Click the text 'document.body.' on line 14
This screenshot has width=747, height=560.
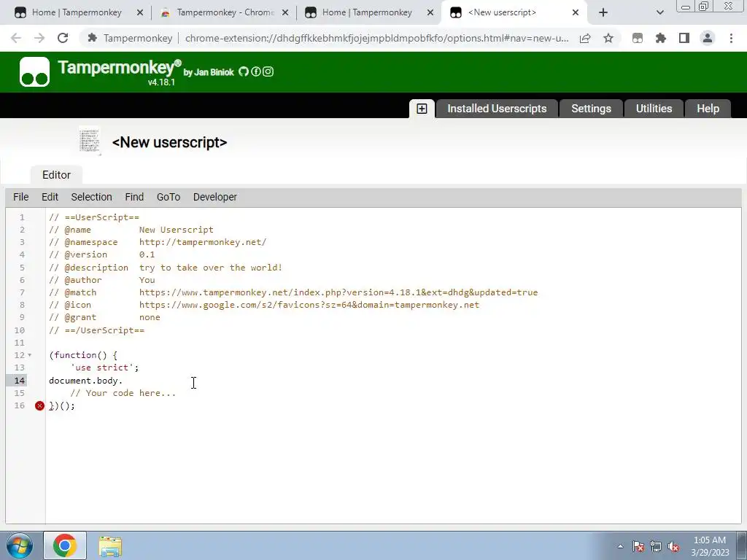(x=86, y=381)
